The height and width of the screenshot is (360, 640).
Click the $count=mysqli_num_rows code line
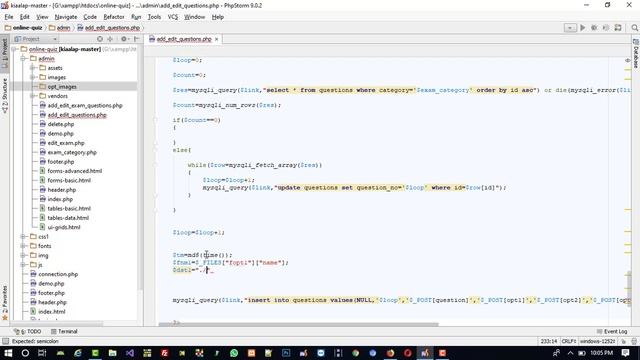pyautogui.click(x=227, y=105)
